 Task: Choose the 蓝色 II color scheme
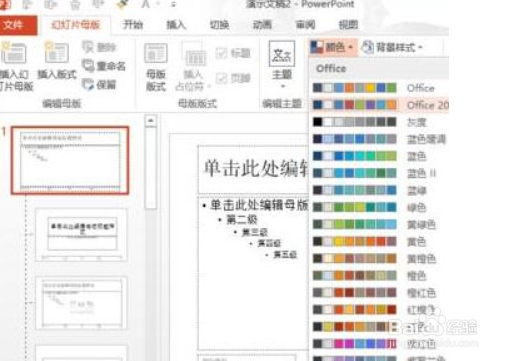click(x=380, y=173)
